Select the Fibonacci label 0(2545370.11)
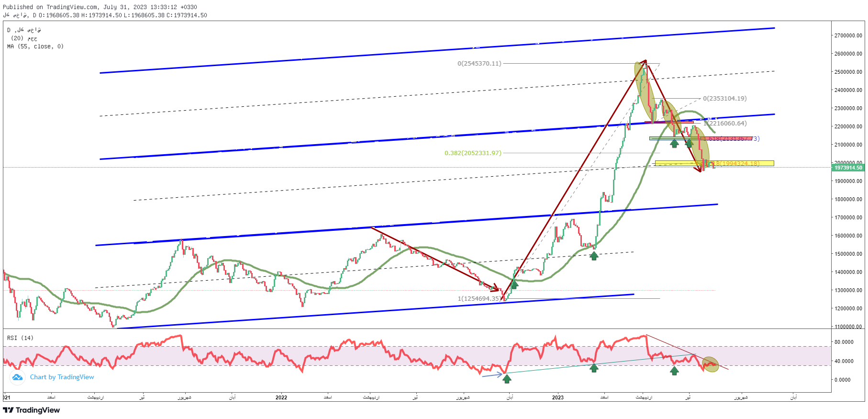The width and height of the screenshot is (868, 419). tap(479, 63)
